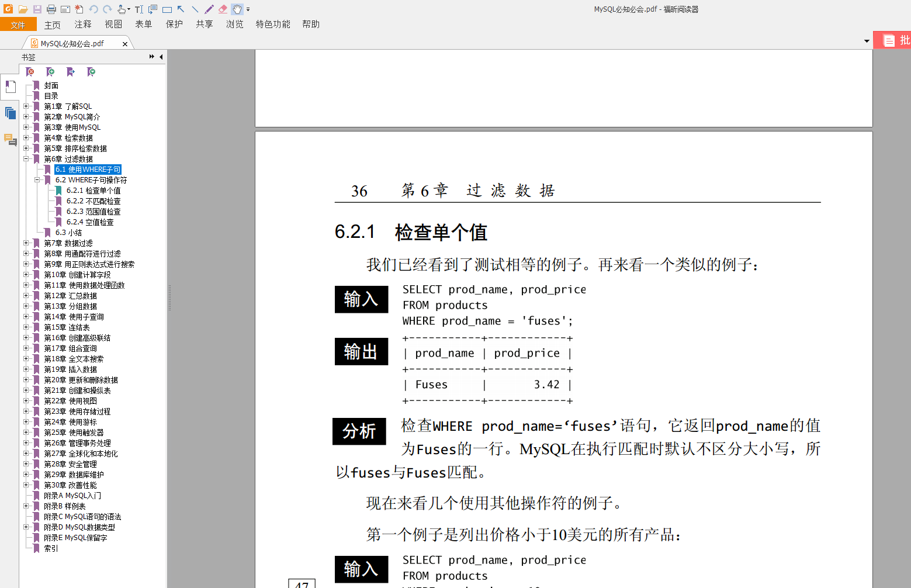911x588 pixels.
Task: Switch to the 视图 ribbon tab
Action: coord(113,25)
